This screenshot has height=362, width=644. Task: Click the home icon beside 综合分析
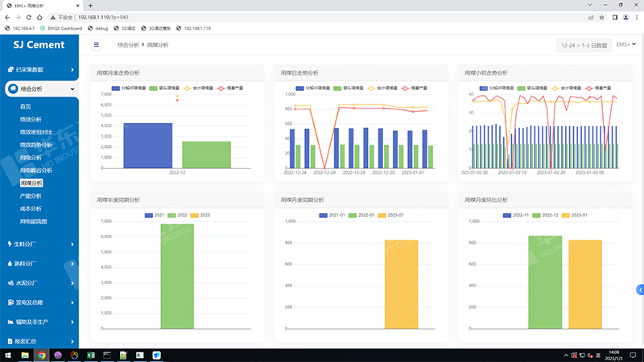click(13, 88)
